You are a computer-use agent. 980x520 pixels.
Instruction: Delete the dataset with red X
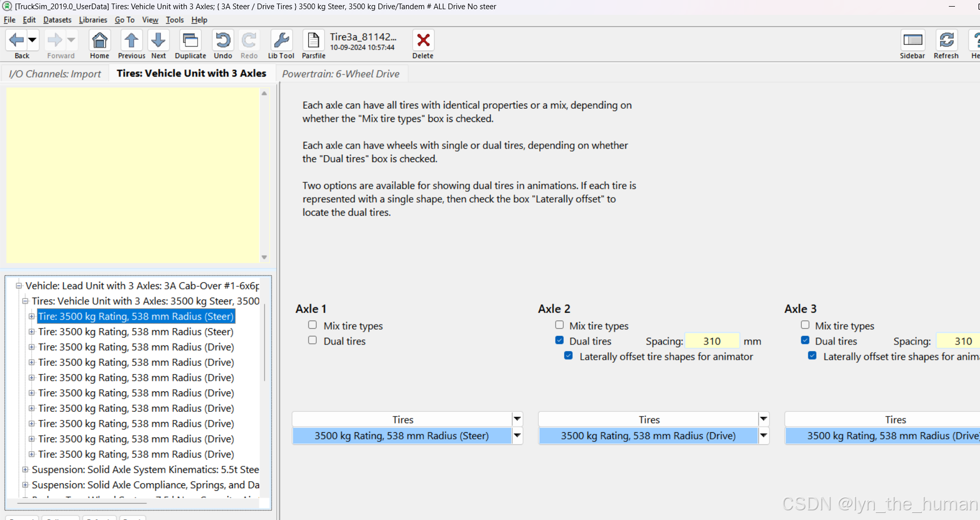click(x=423, y=40)
